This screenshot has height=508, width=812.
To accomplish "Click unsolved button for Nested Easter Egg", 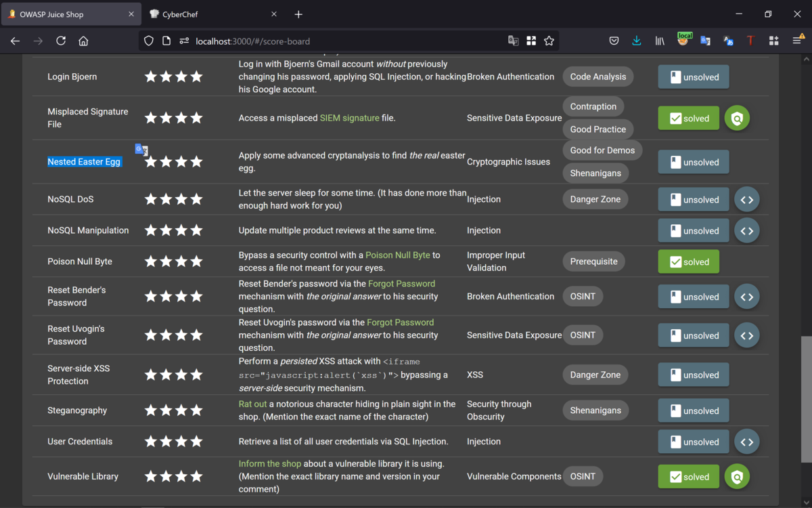I will 694,163.
